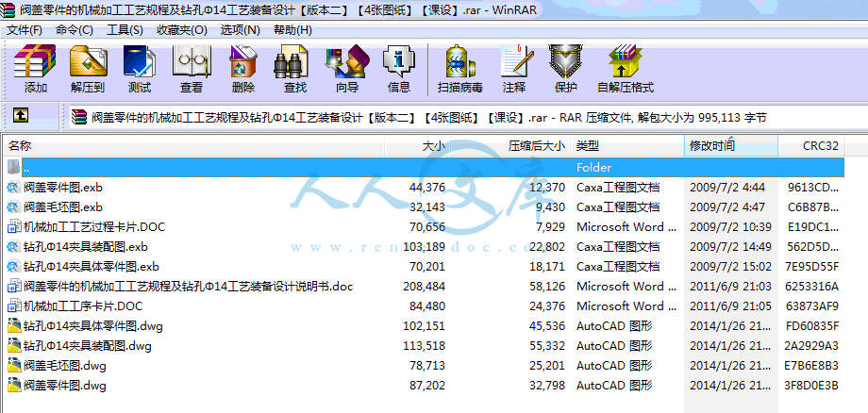The image size is (868, 413).
Task: Click CRC32 value 3F8D0E3B
Action: pos(812,386)
